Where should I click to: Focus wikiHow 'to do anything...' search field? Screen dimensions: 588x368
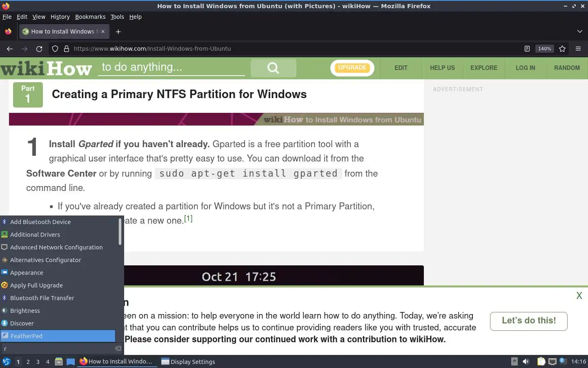click(171, 67)
